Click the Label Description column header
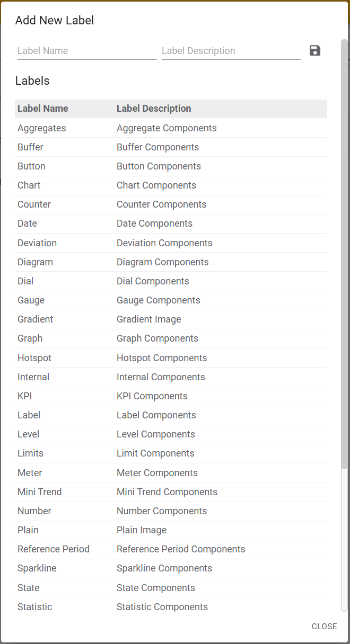Viewport: 350px width, 644px height. coord(154,109)
